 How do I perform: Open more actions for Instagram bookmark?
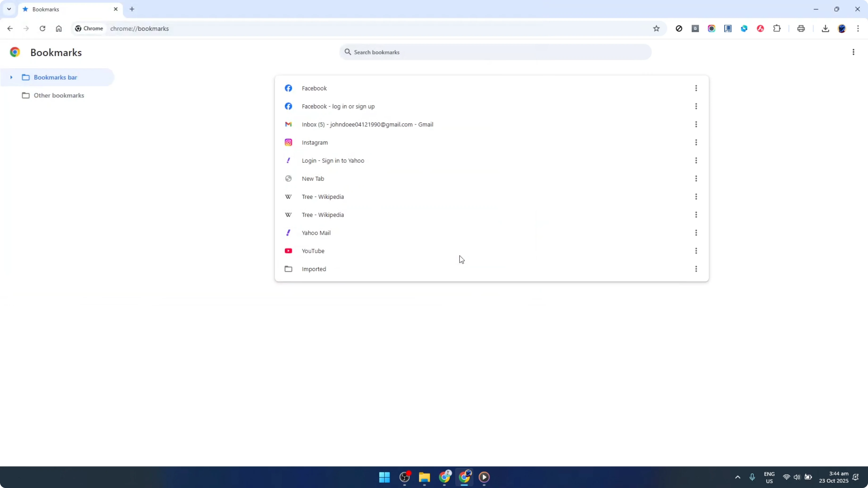pyautogui.click(x=696, y=142)
